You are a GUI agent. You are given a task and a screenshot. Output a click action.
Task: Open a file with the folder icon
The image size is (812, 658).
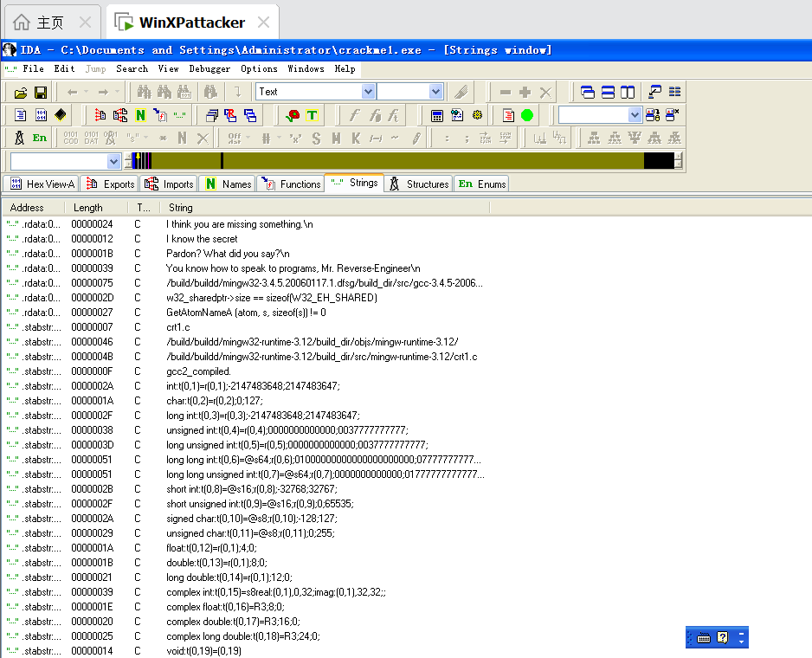coord(21,93)
